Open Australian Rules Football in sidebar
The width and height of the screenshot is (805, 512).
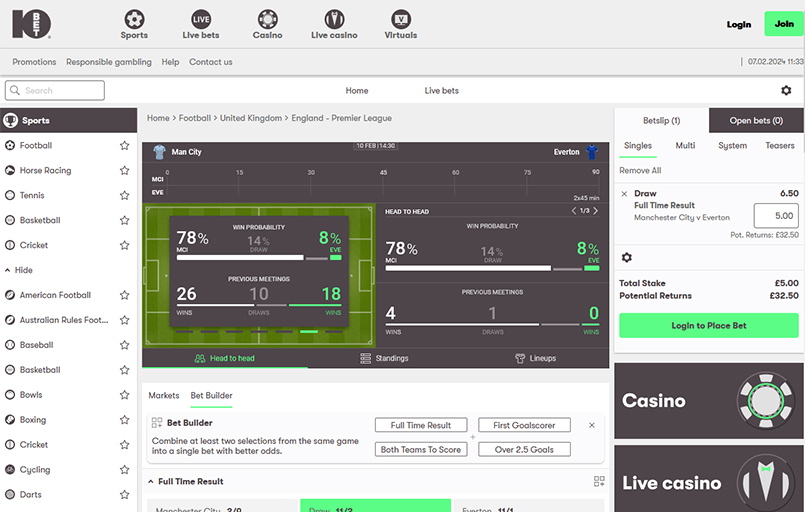pos(64,320)
